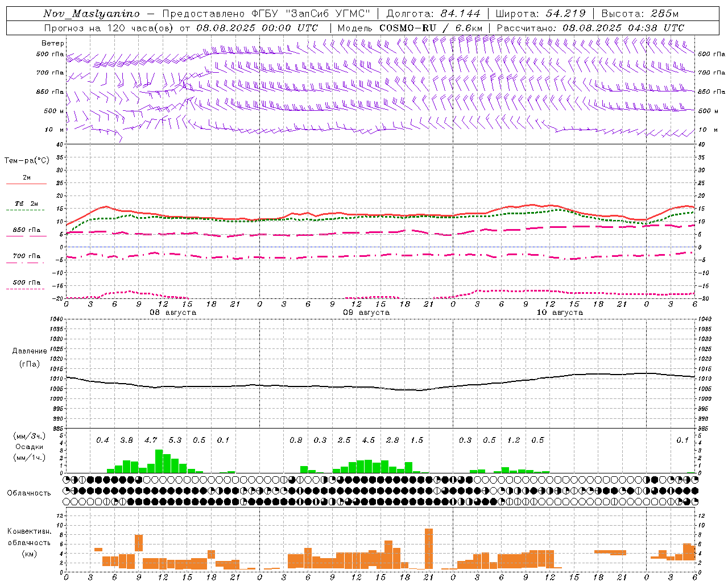Click the '2м' temperature legend entry
This screenshot has width=728, height=582.
pyautogui.click(x=27, y=177)
